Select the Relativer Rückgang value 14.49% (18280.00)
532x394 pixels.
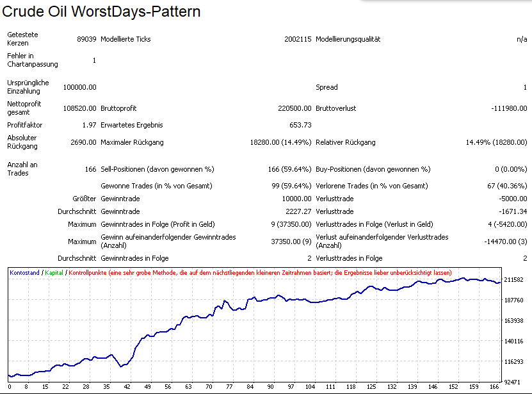point(496,142)
